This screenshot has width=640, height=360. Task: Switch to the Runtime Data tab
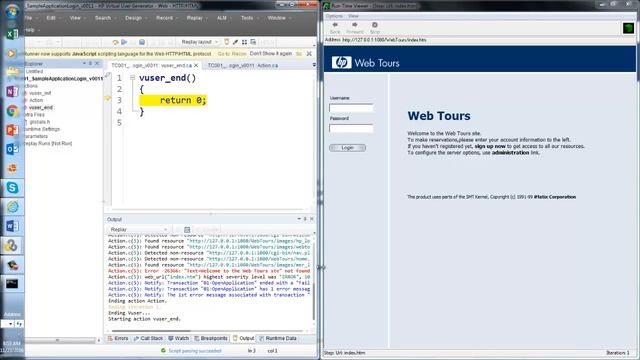(278, 338)
